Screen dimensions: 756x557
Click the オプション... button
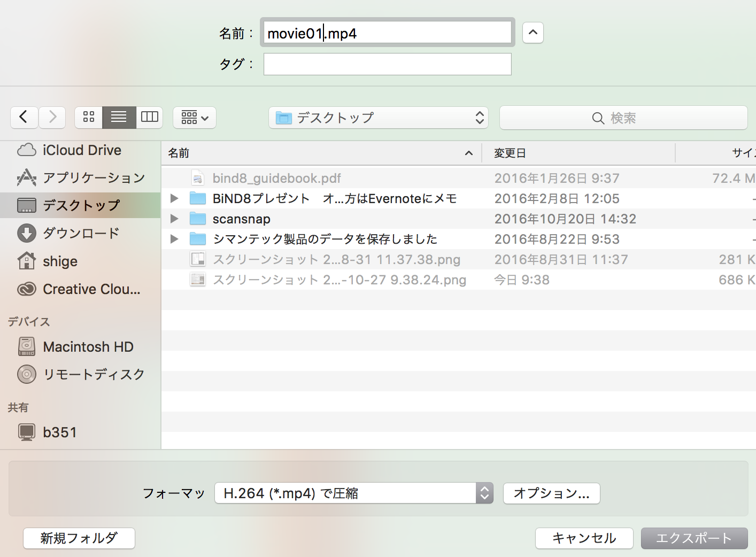(551, 493)
